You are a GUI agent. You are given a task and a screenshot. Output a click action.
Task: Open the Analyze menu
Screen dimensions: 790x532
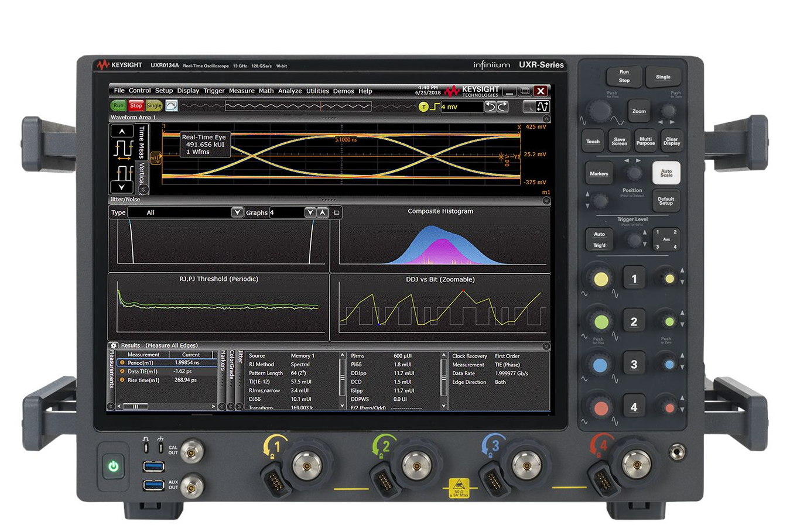coord(290,91)
